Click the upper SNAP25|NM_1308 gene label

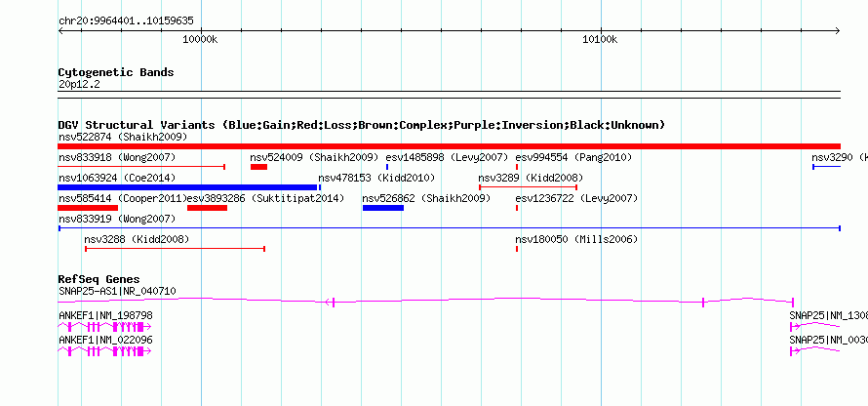(x=828, y=315)
